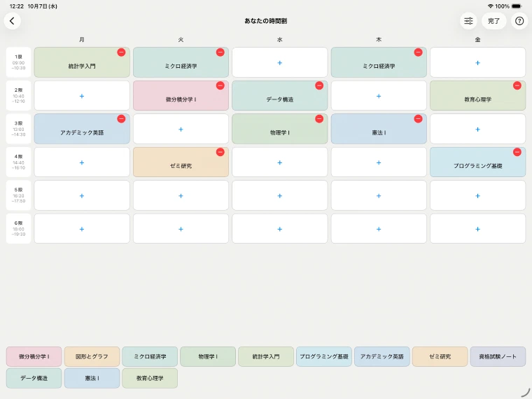Screen dimensions: 532x399
Task: Tap the 完了 done button
Action: click(493, 21)
